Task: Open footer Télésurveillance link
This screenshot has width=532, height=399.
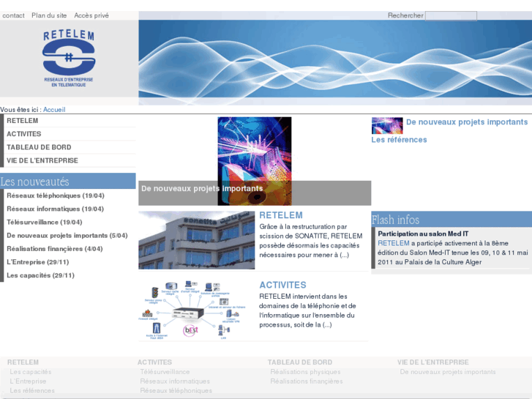Action: click(165, 372)
